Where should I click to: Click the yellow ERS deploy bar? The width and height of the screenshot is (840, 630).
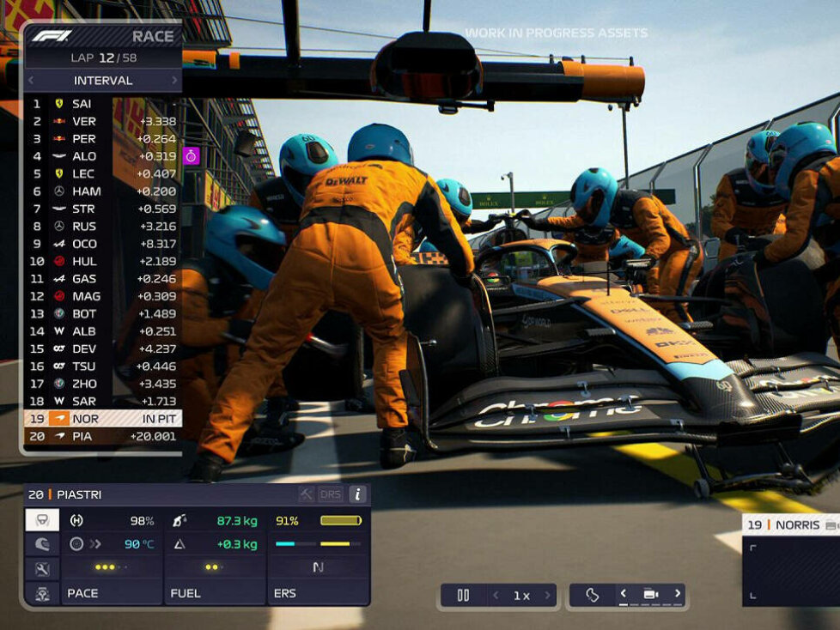pyautogui.click(x=335, y=544)
